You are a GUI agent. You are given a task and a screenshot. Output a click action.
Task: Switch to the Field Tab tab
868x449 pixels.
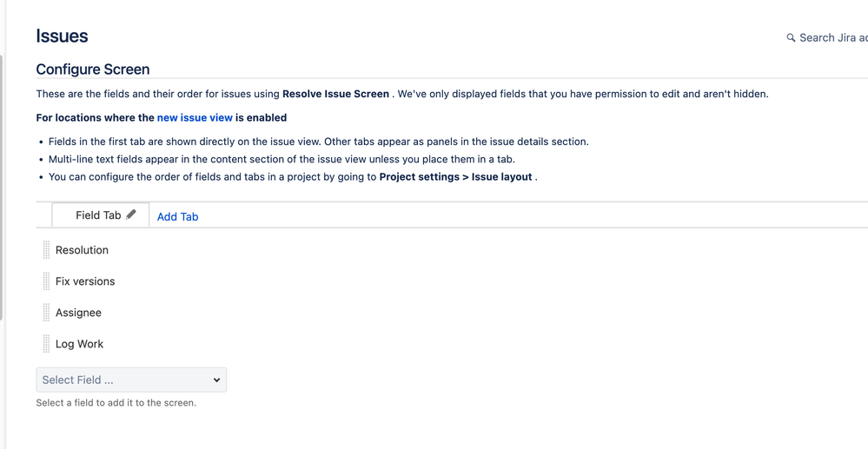[97, 215]
